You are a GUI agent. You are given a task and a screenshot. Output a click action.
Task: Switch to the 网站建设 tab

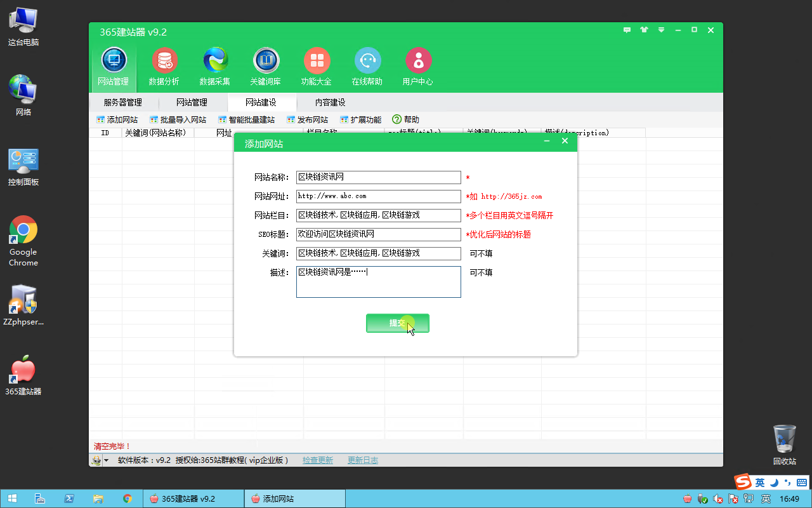click(x=261, y=102)
